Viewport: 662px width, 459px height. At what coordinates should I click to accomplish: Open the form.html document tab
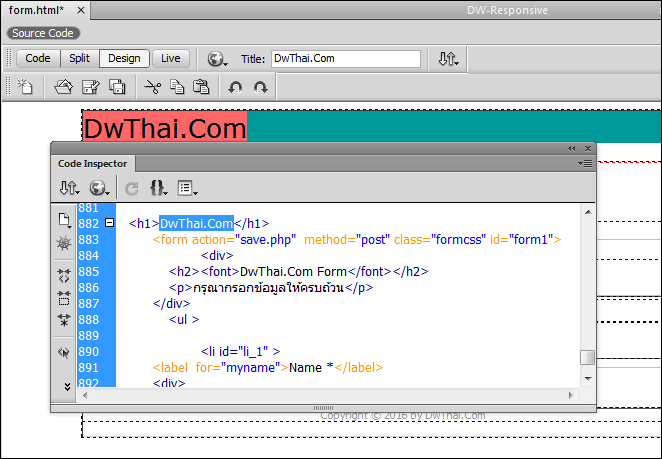point(36,10)
